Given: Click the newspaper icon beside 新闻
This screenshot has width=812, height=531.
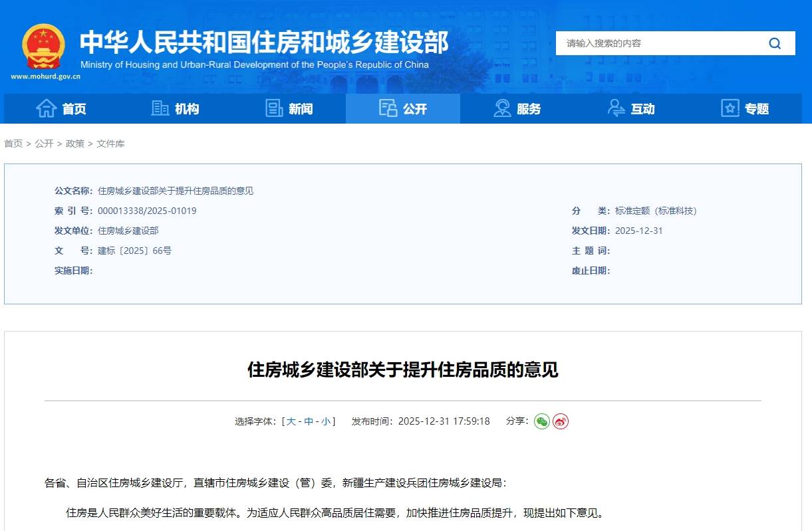Looking at the screenshot, I should [x=274, y=108].
